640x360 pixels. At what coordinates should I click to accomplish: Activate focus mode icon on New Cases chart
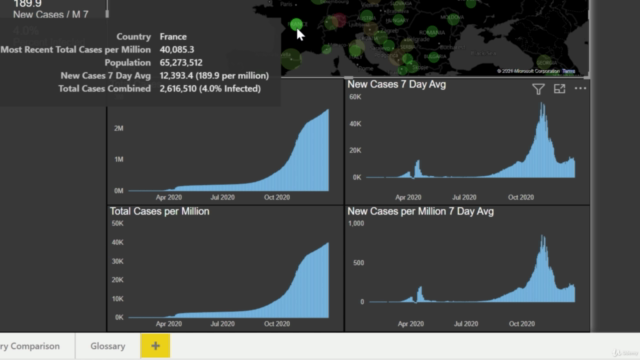[559, 89]
